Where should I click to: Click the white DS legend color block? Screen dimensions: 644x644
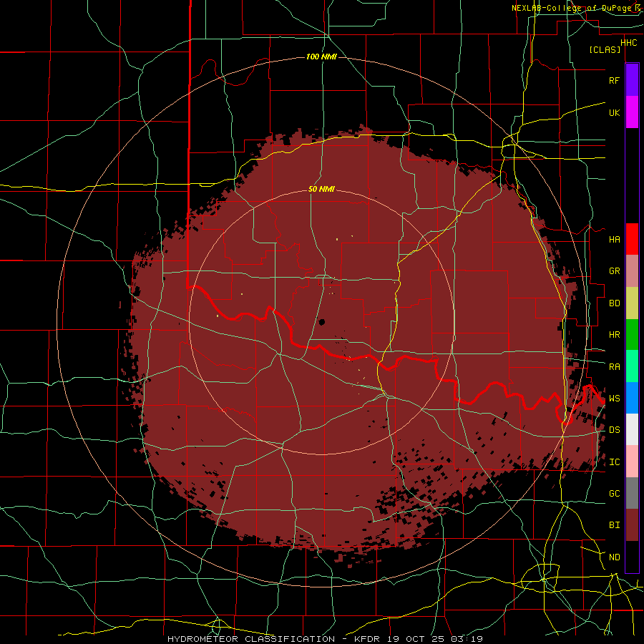632,429
